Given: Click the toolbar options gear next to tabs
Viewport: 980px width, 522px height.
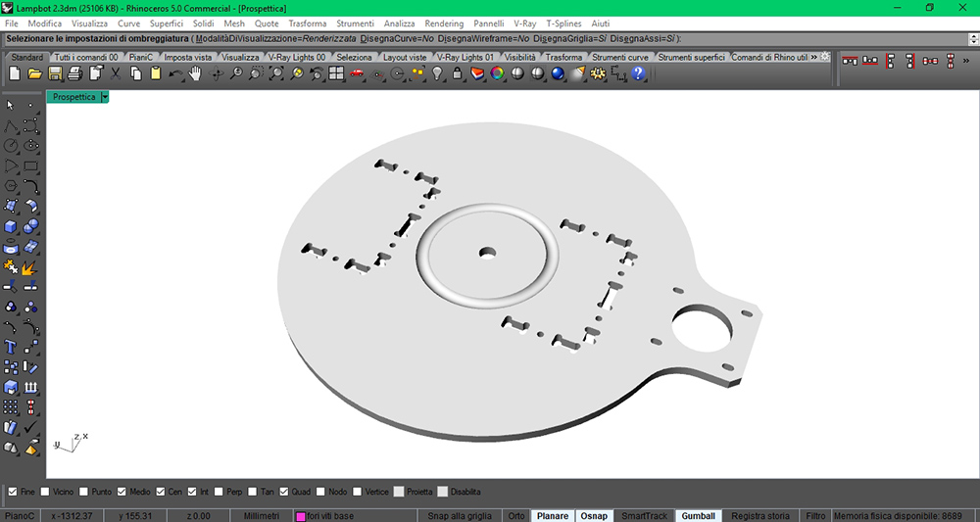Looking at the screenshot, I should pyautogui.click(x=825, y=56).
